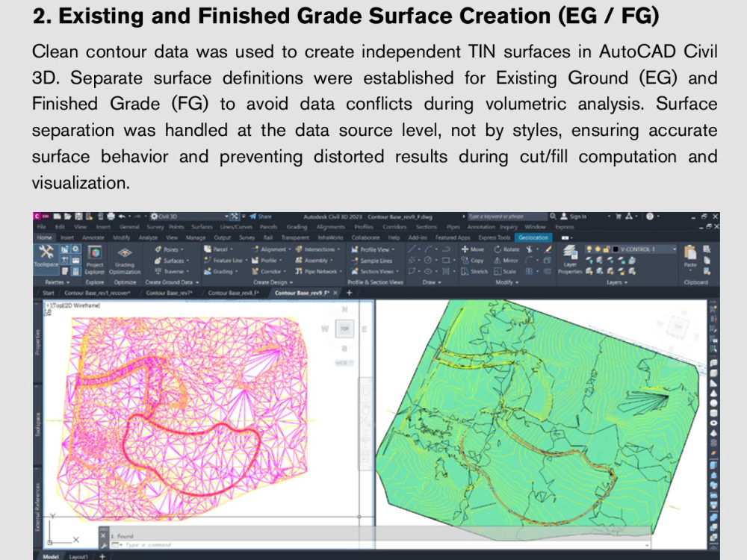
Task: Select the Scale tool
Action: pyautogui.click(x=505, y=272)
